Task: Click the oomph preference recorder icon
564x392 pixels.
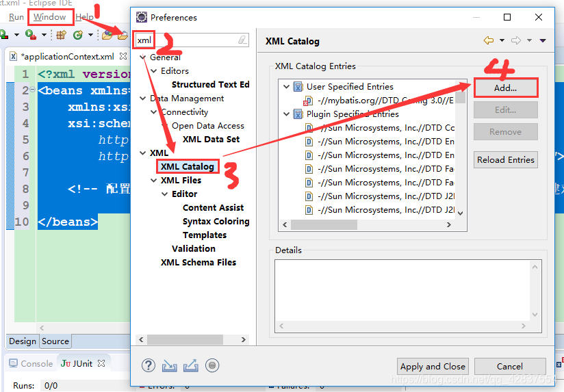Action: point(212,366)
